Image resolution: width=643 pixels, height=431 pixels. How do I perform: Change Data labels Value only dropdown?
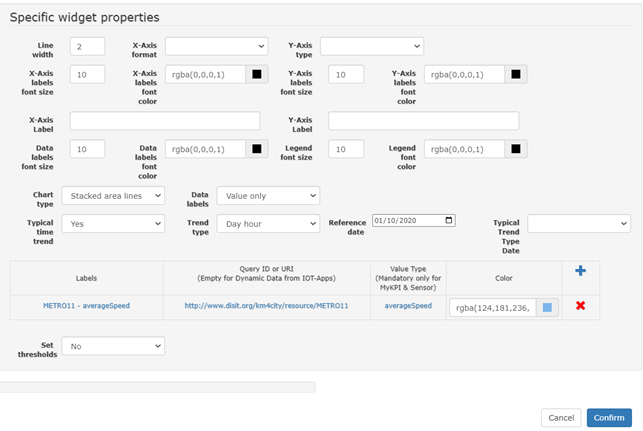268,196
